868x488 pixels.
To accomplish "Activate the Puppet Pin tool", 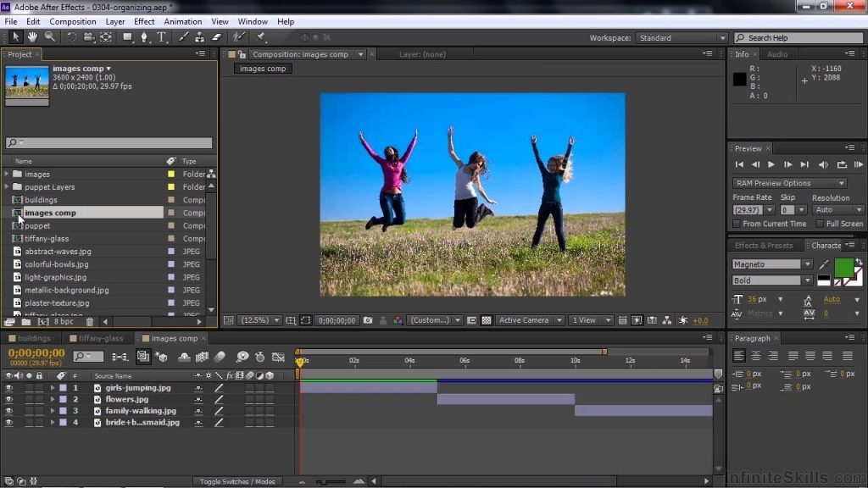I will click(x=262, y=37).
